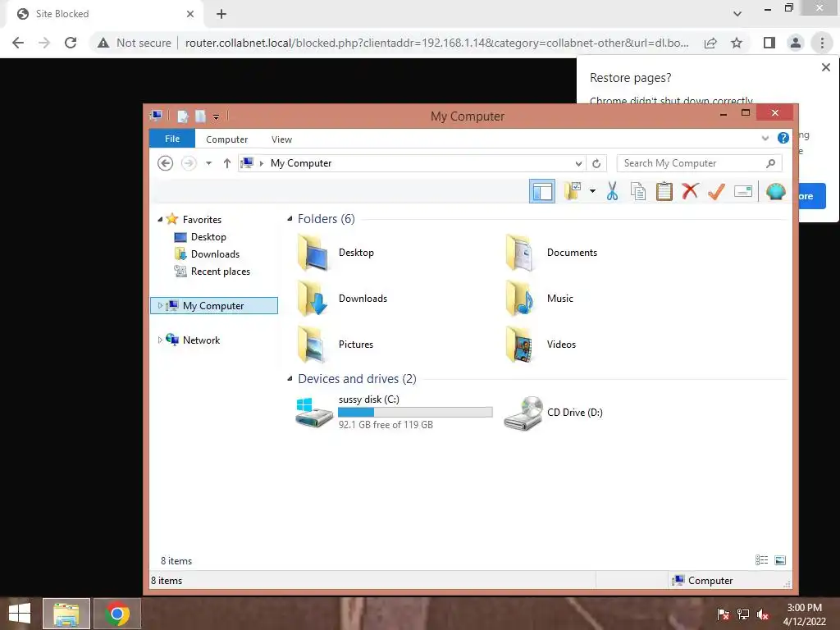Open new Chrome tab plus button
This screenshot has width=840, height=630.
221,14
